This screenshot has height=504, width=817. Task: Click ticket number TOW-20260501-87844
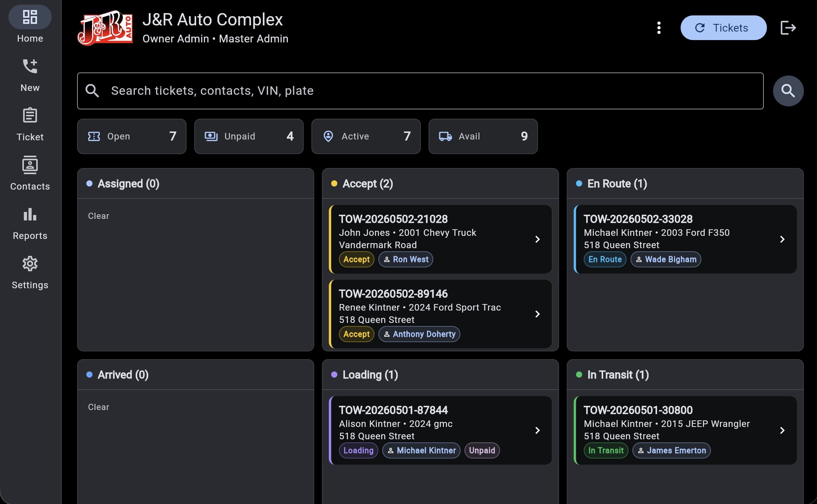pyautogui.click(x=393, y=410)
